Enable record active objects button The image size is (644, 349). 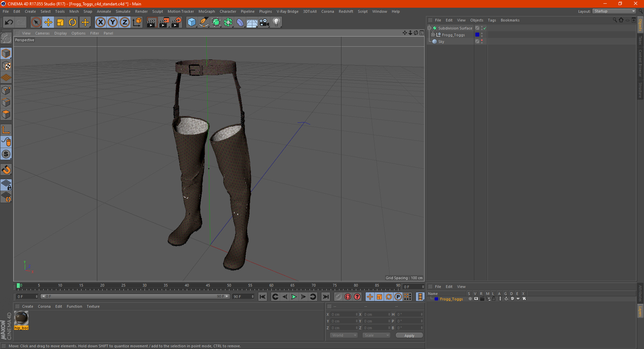click(338, 297)
